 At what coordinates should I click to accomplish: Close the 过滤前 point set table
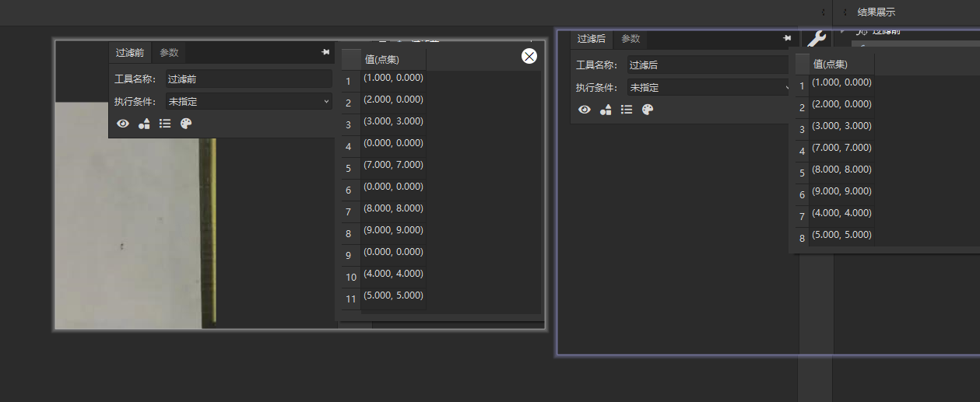click(x=529, y=56)
